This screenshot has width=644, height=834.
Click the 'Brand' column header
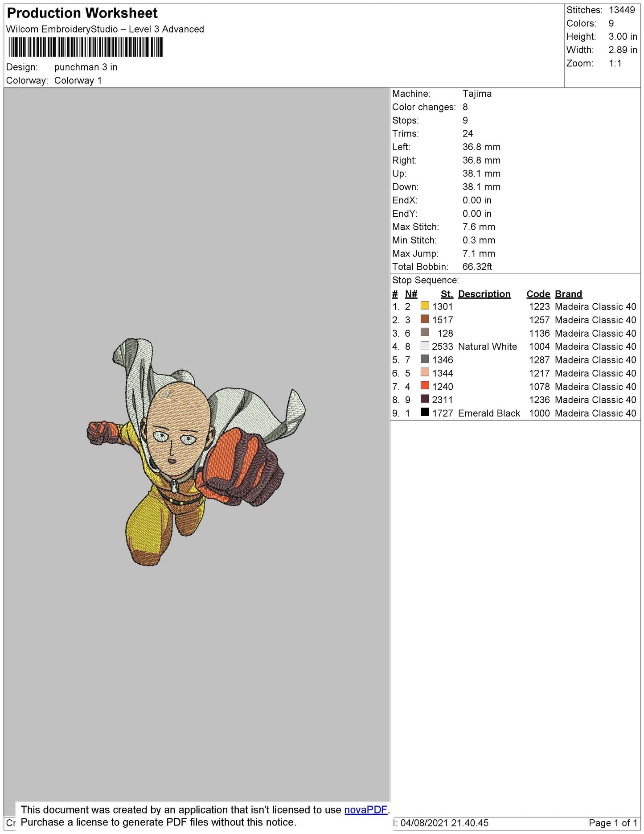[x=569, y=294]
